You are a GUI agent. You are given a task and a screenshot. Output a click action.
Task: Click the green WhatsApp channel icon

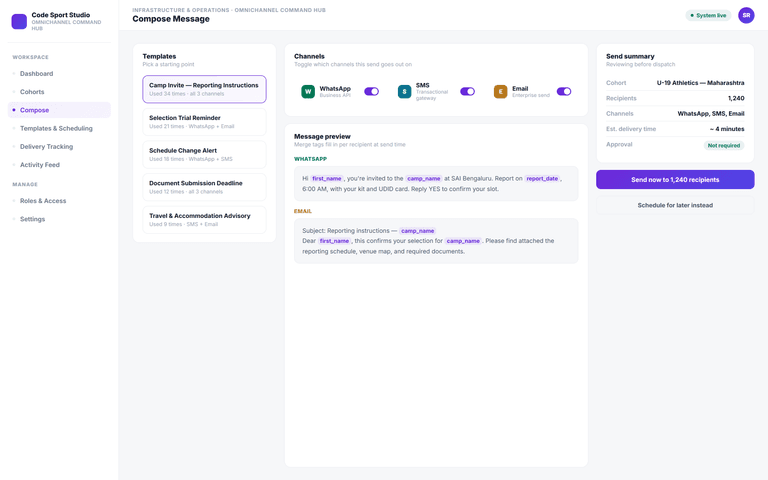click(x=308, y=92)
